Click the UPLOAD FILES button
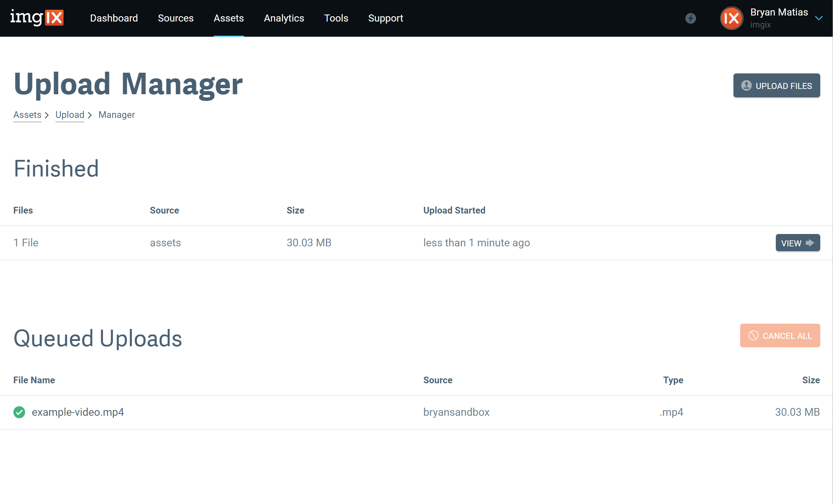Screen dimensions: 833x504 777,85
